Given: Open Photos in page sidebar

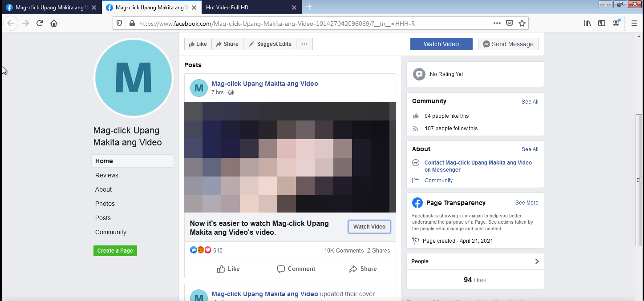Looking at the screenshot, I should (105, 204).
